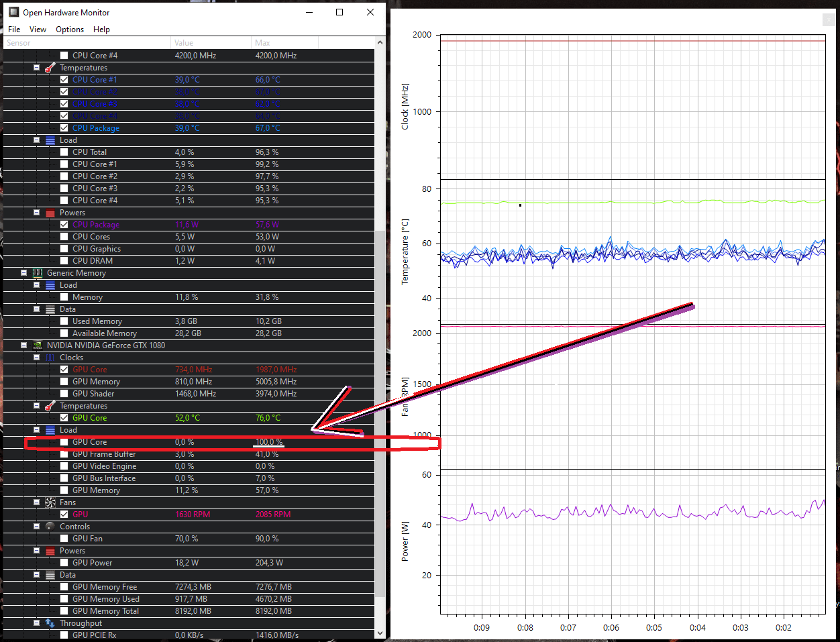Collapse the GPU Controls group
The image size is (840, 642).
coord(37,527)
